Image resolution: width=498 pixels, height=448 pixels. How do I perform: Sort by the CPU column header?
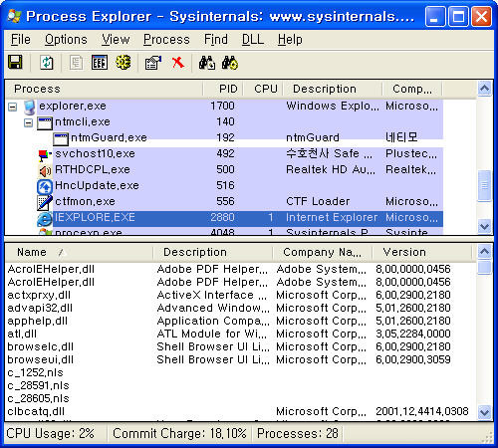263,89
